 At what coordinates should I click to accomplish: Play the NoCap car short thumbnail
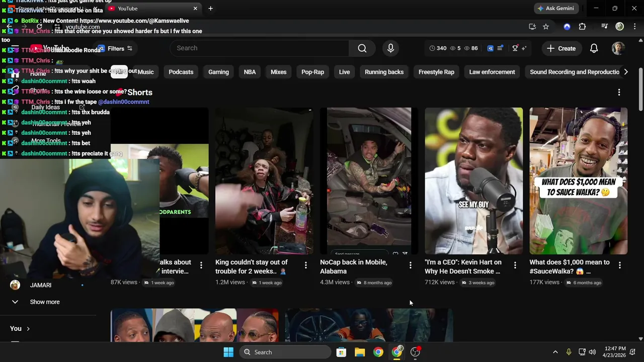click(369, 181)
